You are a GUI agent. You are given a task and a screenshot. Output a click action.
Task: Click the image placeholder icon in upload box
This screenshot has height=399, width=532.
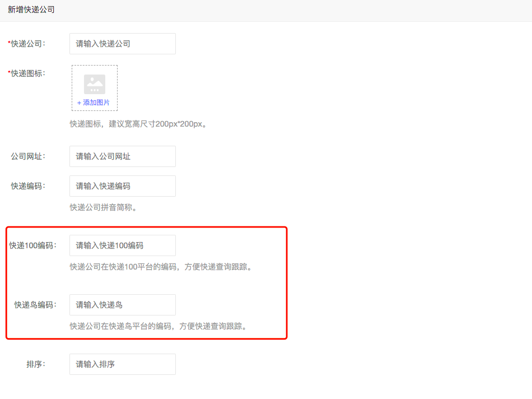pos(95,84)
